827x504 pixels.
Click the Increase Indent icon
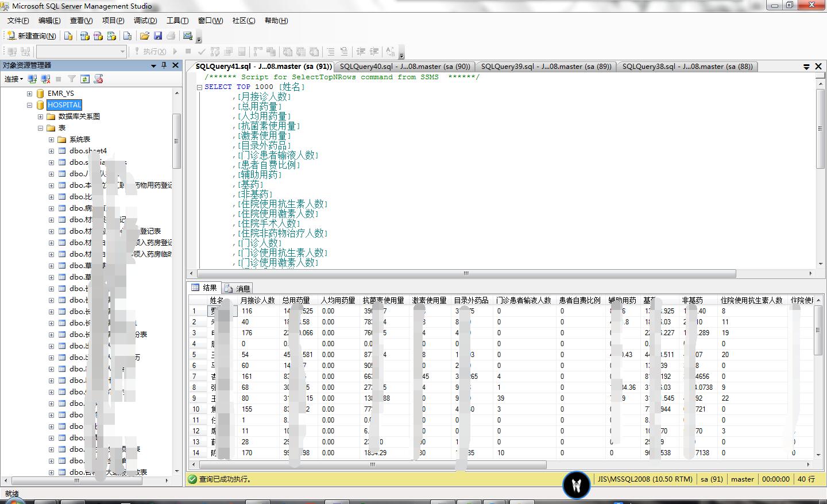coord(374,51)
